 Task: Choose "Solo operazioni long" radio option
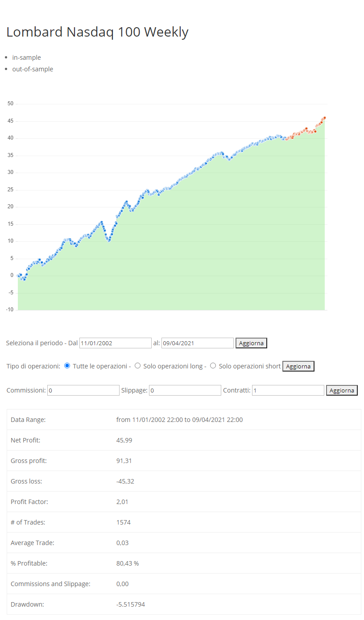pyautogui.click(x=137, y=366)
